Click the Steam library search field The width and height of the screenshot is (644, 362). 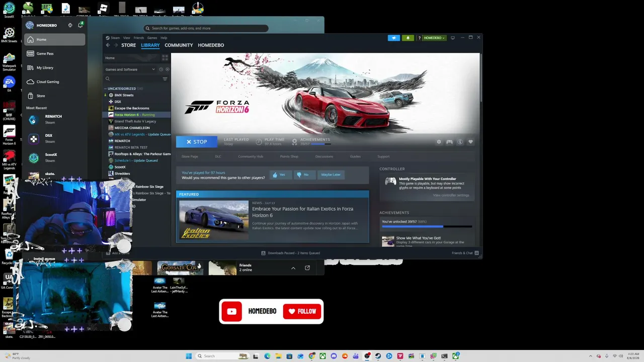pos(132,79)
